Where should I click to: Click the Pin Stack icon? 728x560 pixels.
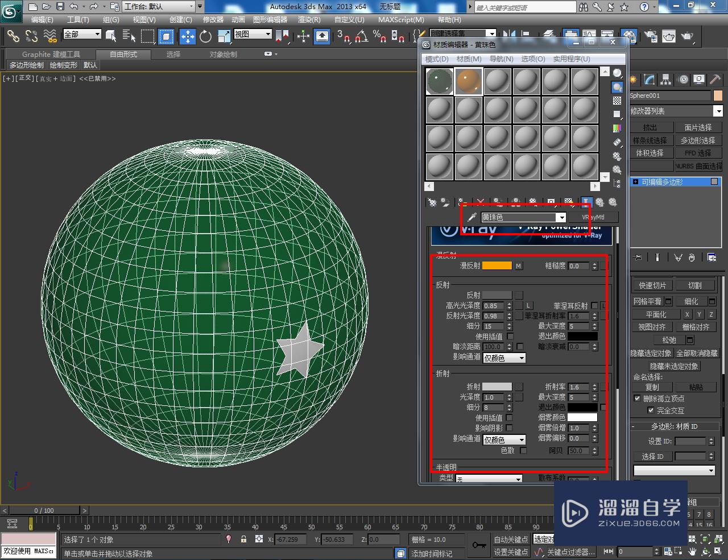(x=638, y=258)
